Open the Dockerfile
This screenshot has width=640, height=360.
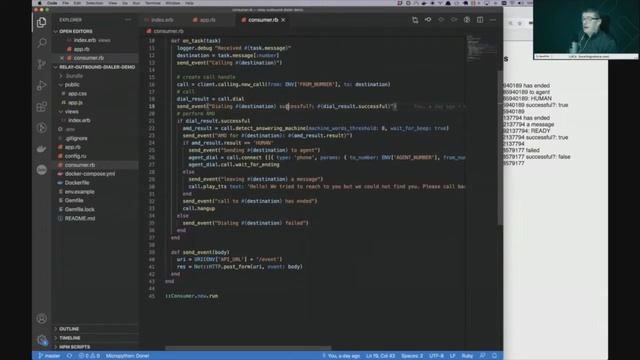[x=77, y=183]
